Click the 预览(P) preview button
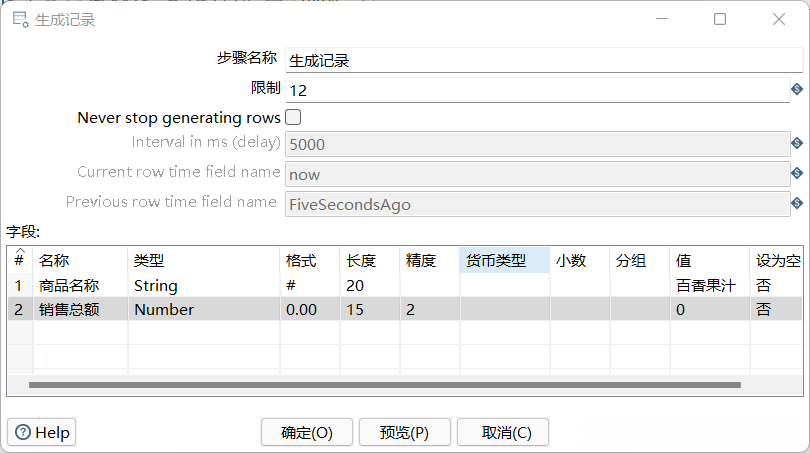This screenshot has height=453, width=810. tap(404, 432)
